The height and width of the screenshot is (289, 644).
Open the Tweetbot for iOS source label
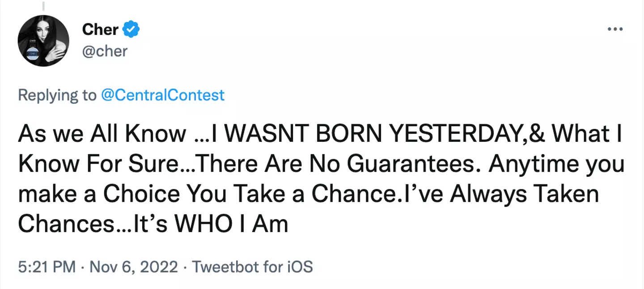click(252, 267)
